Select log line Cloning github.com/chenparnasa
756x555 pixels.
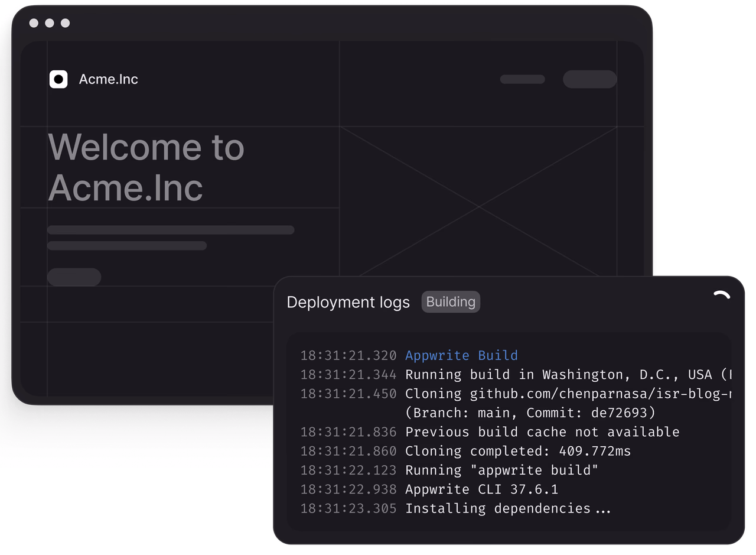pos(569,394)
